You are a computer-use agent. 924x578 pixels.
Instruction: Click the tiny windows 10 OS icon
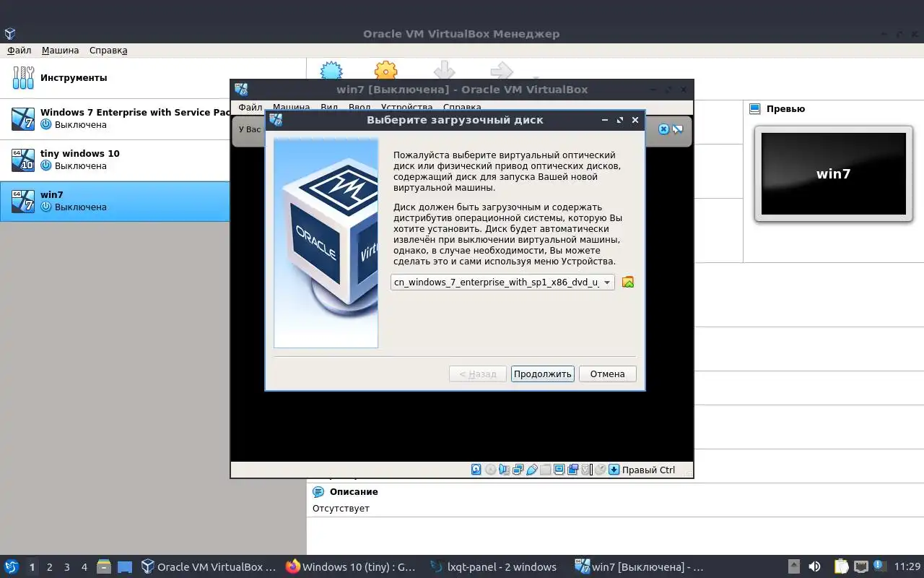pyautogui.click(x=23, y=160)
